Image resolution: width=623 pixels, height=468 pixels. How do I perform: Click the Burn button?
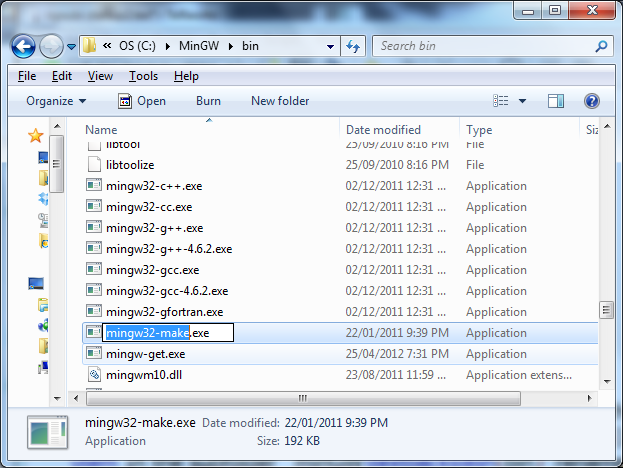[208, 101]
